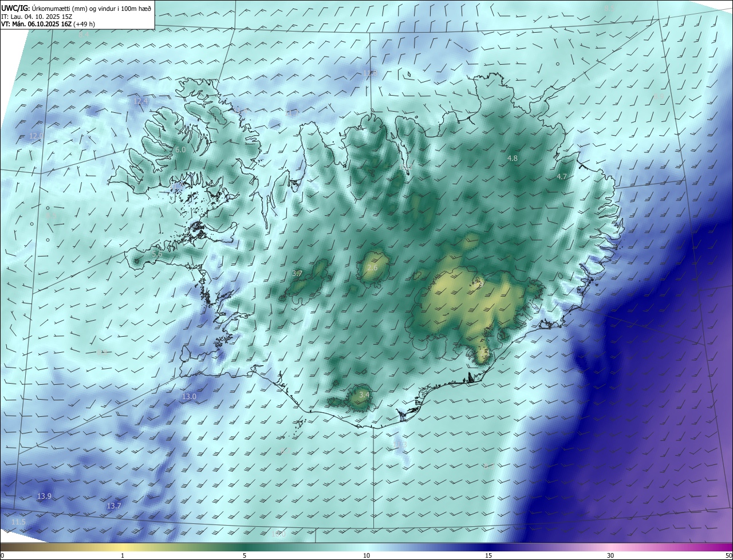This screenshot has height=560, width=733.
Task: Click the 3.4 value label
Action: click(364, 395)
